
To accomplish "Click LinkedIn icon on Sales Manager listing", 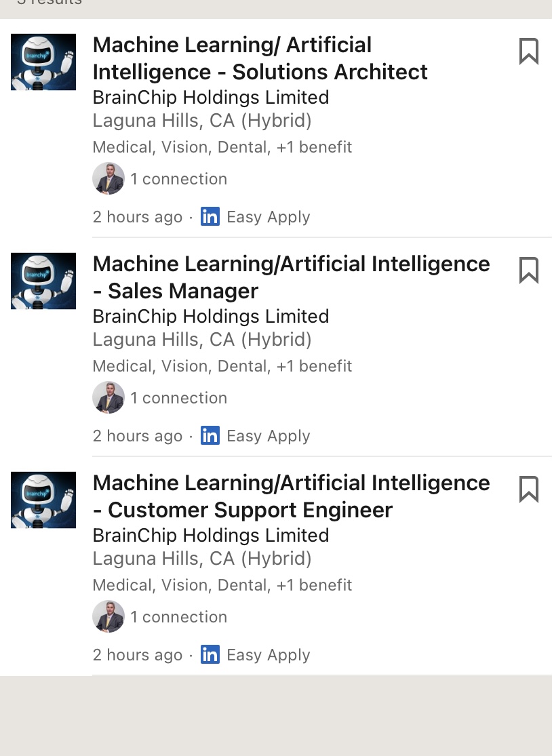I will [210, 436].
